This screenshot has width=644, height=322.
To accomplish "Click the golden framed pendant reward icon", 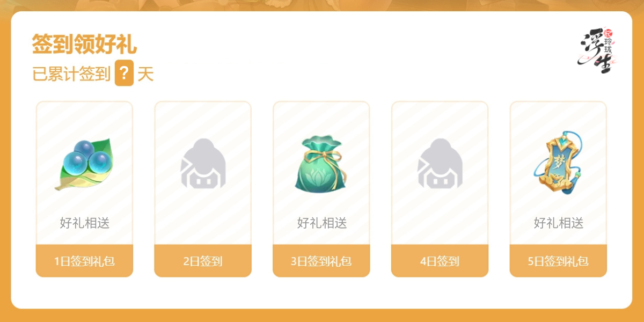I will [558, 164].
